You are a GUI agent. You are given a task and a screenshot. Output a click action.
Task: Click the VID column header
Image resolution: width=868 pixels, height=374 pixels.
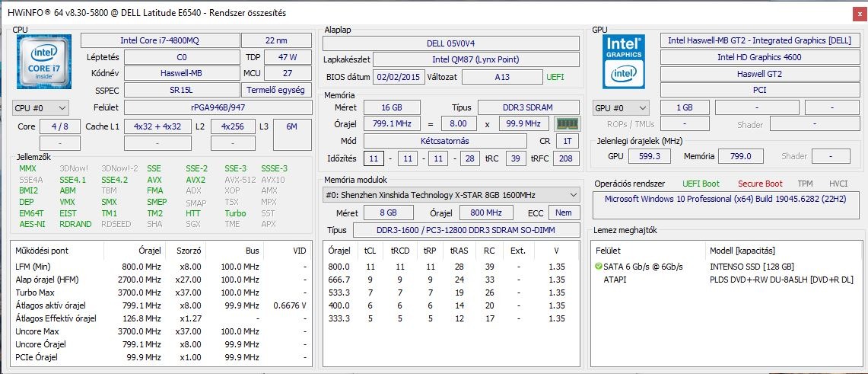click(x=288, y=251)
